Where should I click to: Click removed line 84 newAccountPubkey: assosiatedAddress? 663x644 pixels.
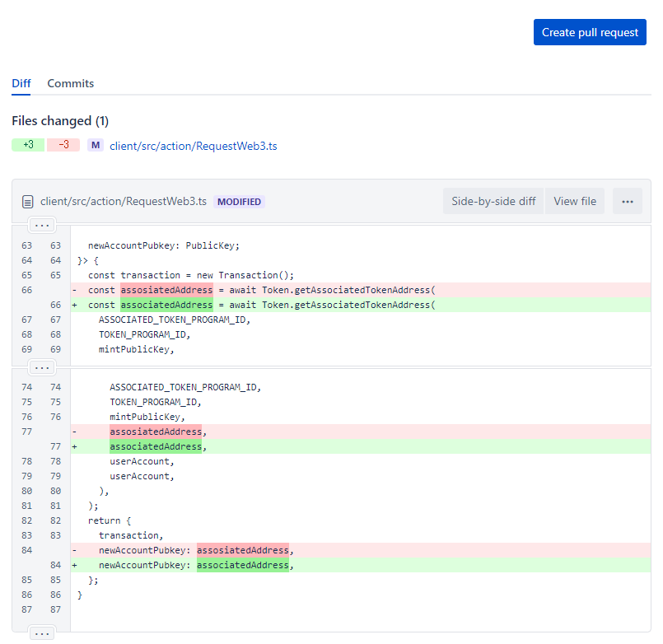click(x=361, y=550)
